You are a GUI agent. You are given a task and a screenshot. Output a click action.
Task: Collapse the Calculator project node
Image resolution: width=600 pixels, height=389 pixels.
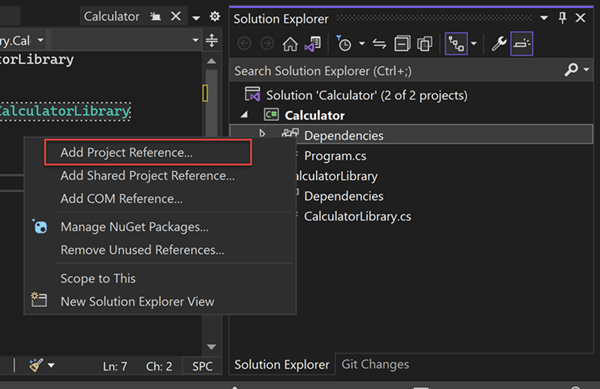tap(244, 114)
